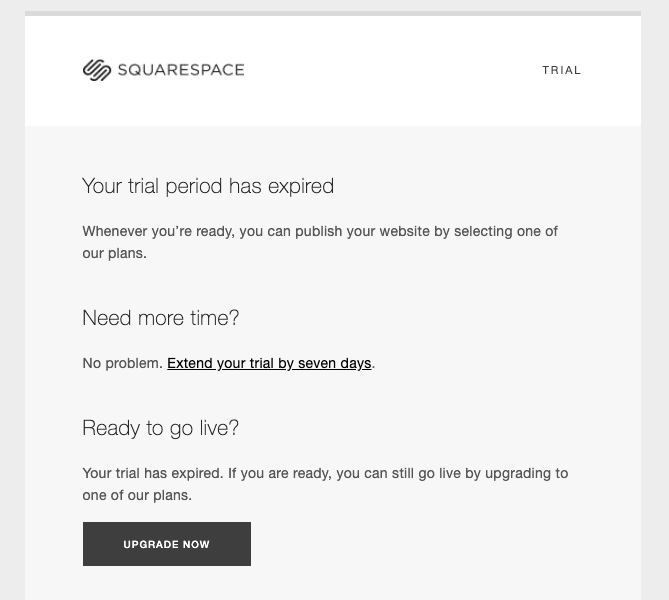Screen dimensions: 669x600
Task: Click the Squarespace logo icon
Action: (x=97, y=70)
